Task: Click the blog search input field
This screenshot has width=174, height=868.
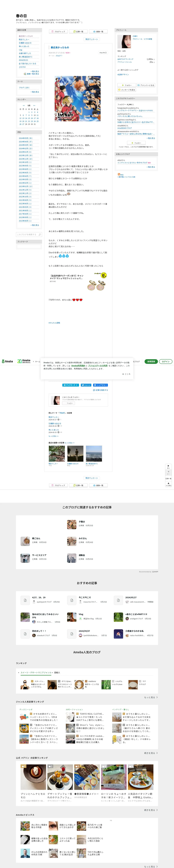Action: click(27, 235)
